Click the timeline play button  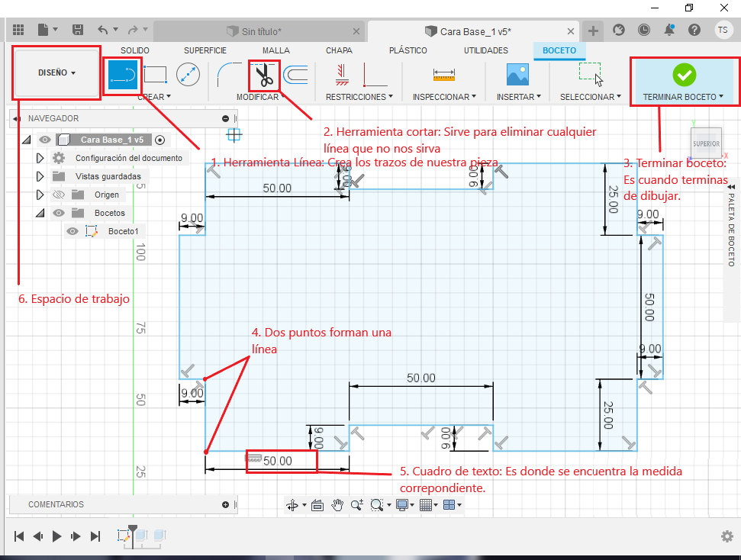56,536
